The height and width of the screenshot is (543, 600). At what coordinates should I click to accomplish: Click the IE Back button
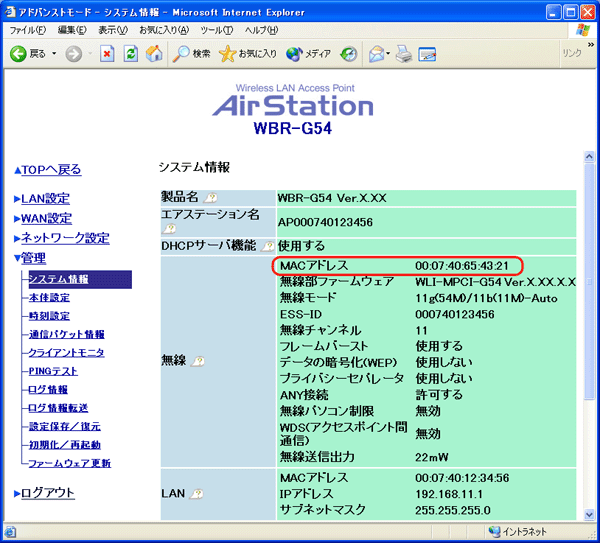[x=28, y=54]
